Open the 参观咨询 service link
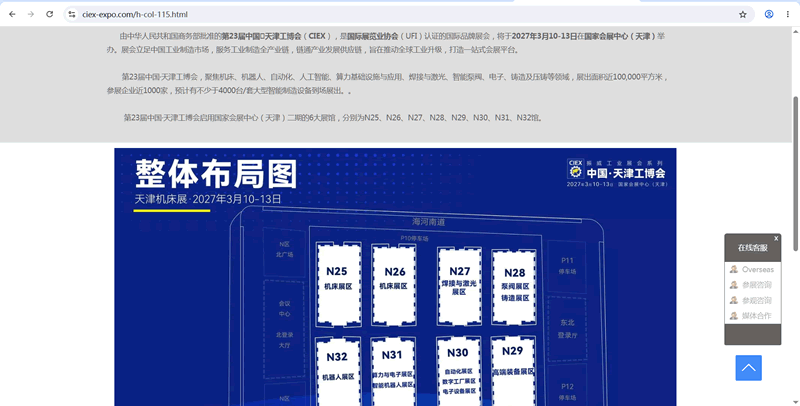The width and height of the screenshot is (800, 406). (x=757, y=300)
